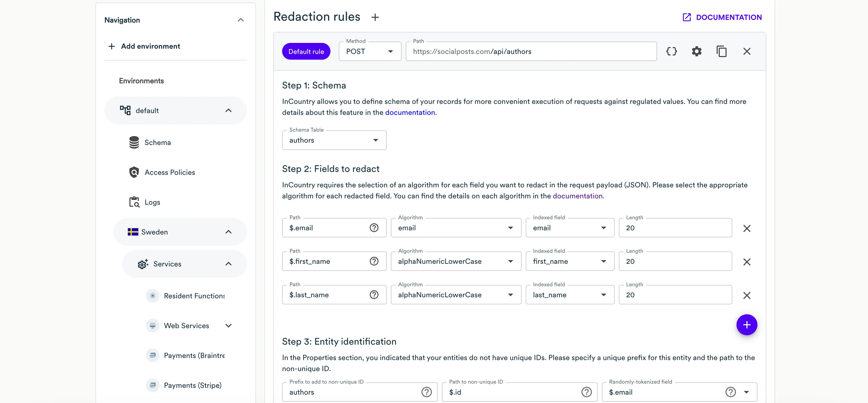Click help icon for Path to non-unique ID
This screenshot has width=868, height=403.
(586, 392)
